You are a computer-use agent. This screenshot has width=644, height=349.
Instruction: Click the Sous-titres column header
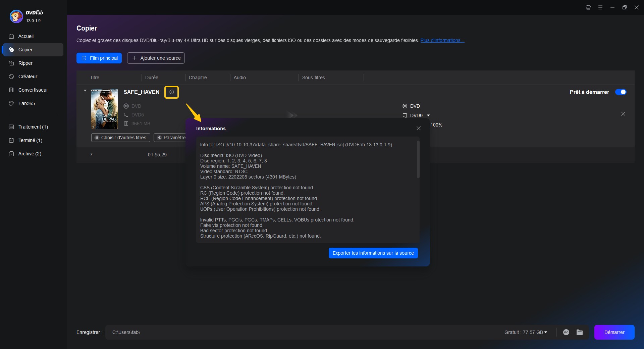314,78
